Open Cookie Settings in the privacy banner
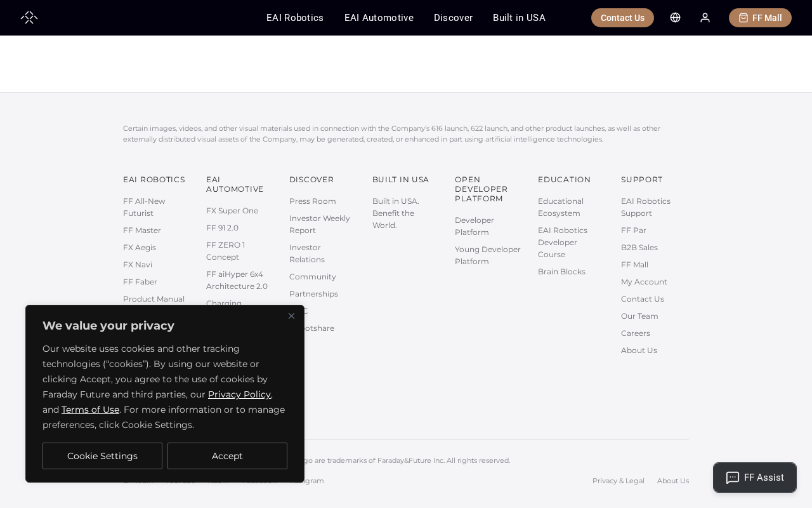This screenshot has width=812, height=508. 102,456
